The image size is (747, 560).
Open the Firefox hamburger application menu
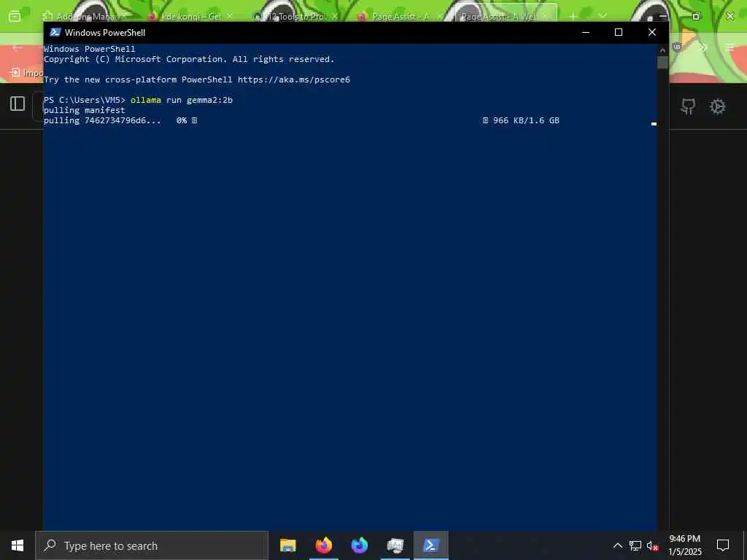[x=729, y=47]
